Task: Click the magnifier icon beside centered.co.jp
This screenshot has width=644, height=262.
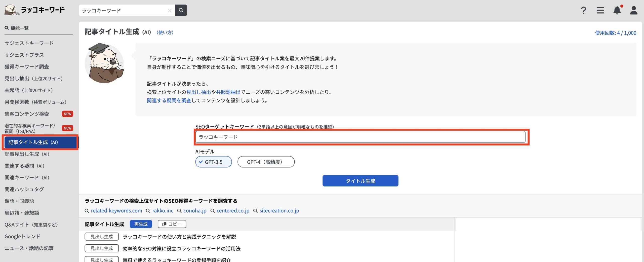Action: (213, 211)
